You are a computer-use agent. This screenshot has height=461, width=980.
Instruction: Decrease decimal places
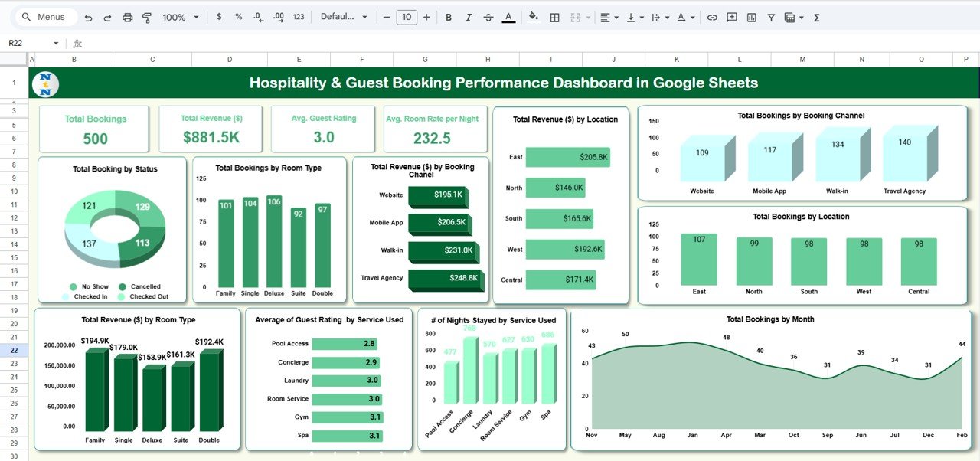[x=256, y=16]
